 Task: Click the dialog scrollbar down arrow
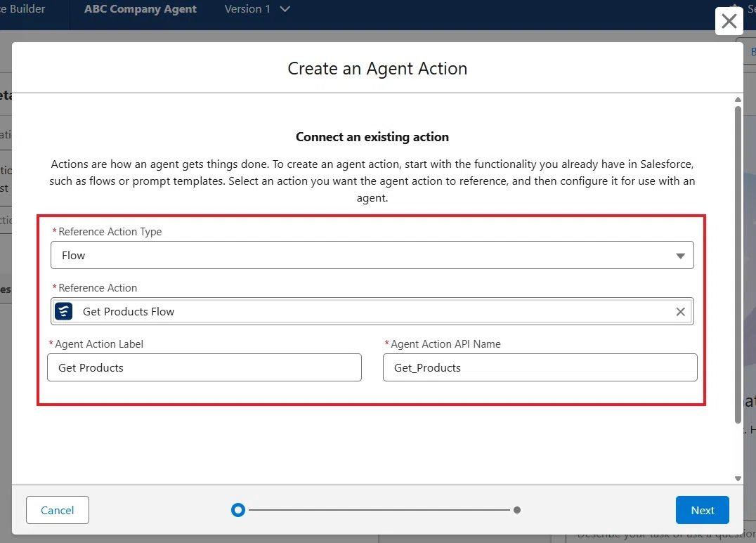(738, 478)
